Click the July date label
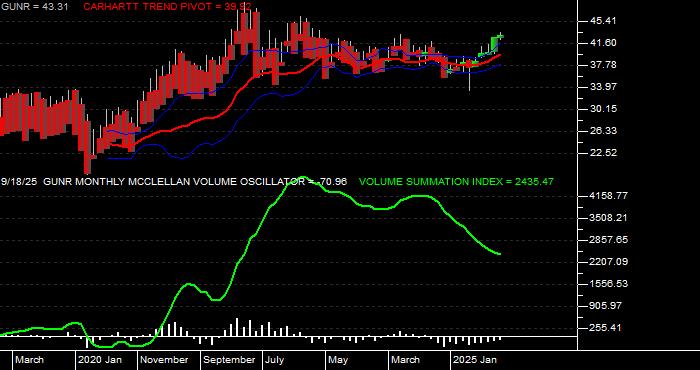Image resolution: width=700 pixels, height=370 pixels. click(274, 360)
